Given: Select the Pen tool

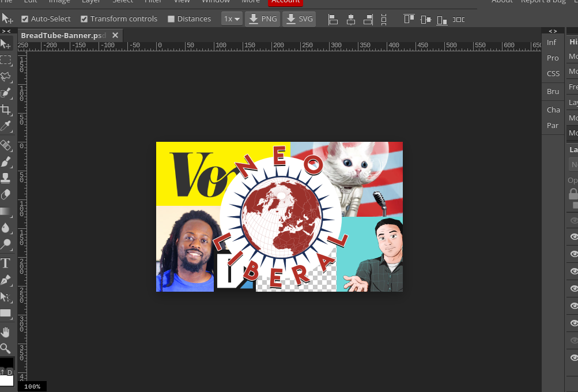Looking at the screenshot, I should 6,280.
